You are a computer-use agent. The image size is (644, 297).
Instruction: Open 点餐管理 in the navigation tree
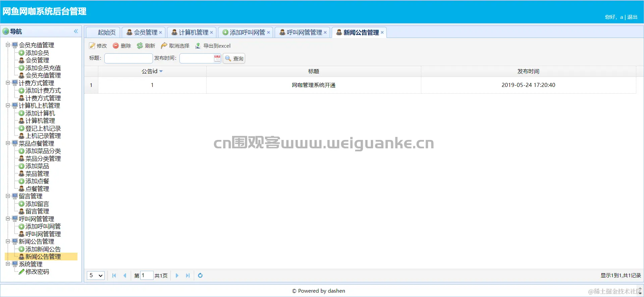tap(37, 189)
